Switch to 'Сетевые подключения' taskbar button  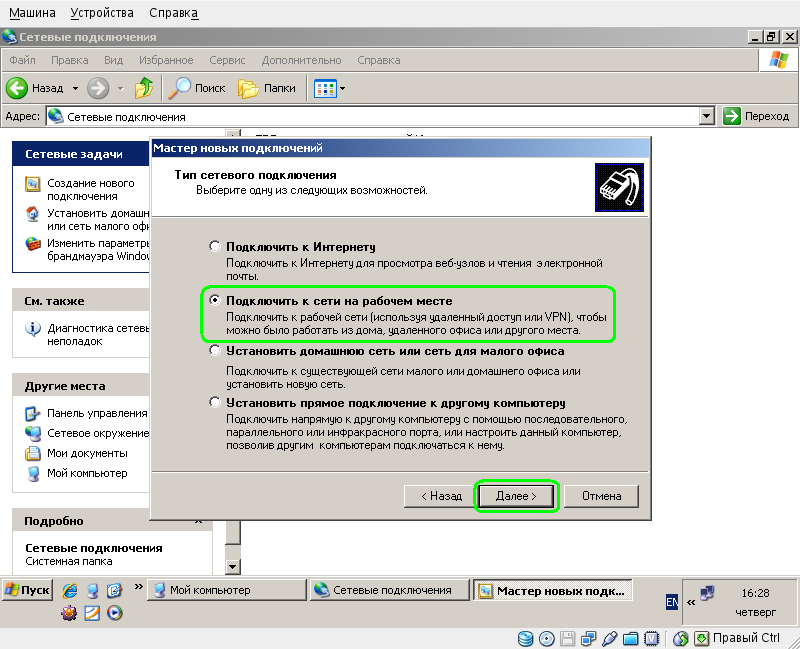pos(390,590)
